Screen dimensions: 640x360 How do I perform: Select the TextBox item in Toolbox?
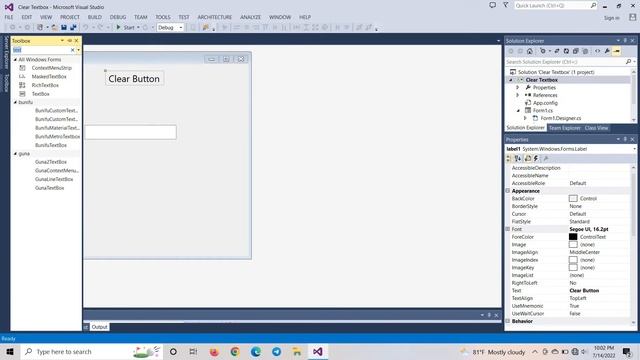tap(40, 94)
